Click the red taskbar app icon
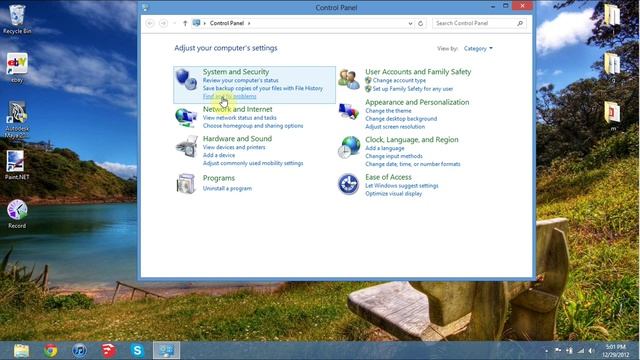Screen dimensions: 640x360 coord(109,350)
